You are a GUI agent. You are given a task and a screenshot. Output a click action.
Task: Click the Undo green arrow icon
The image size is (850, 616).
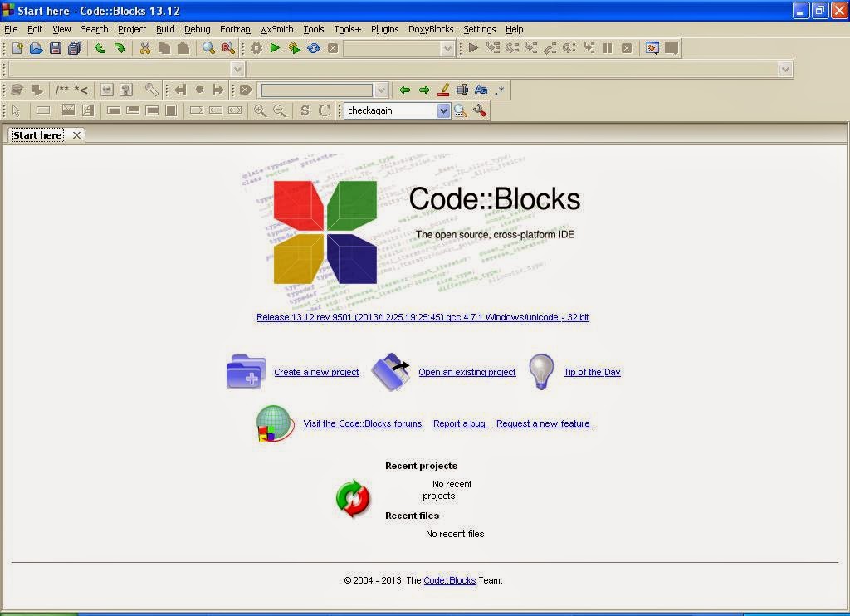click(100, 48)
